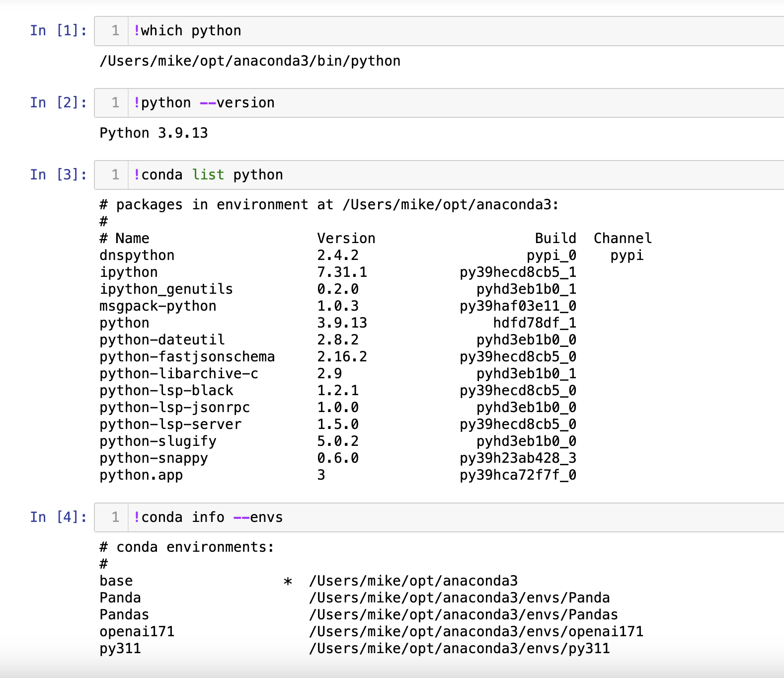Click the 'python-dateutil' package name
Viewport: 784px width, 678px height.
(x=162, y=340)
